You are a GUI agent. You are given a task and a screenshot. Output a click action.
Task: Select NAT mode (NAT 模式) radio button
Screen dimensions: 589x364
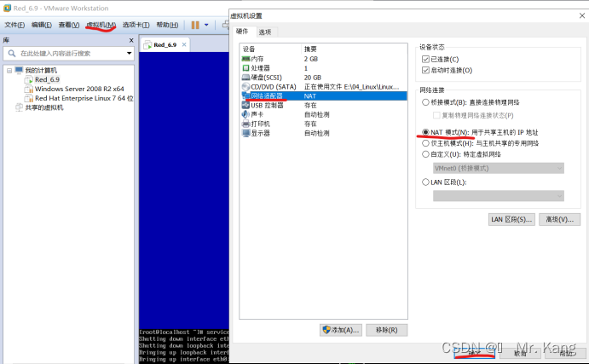[x=425, y=132]
